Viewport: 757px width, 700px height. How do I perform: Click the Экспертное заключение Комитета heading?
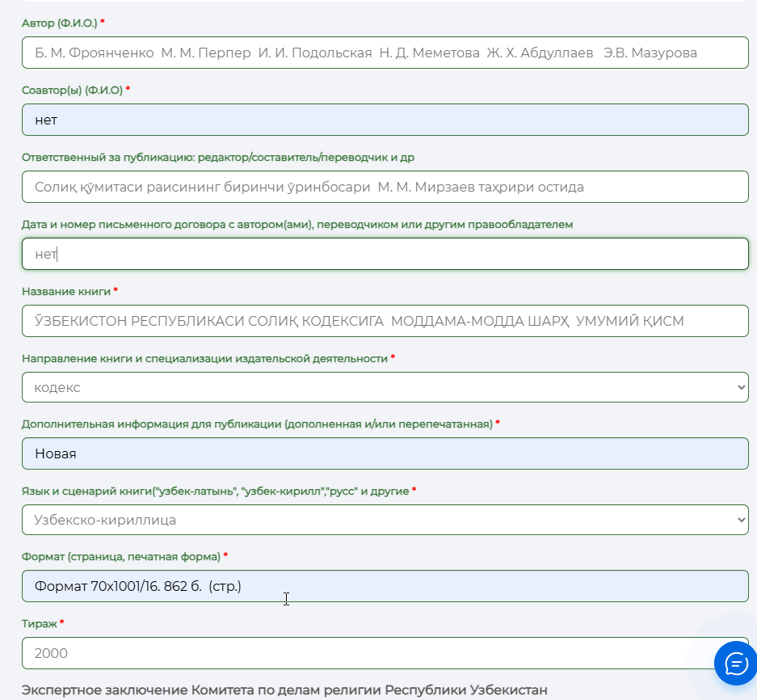[284, 689]
